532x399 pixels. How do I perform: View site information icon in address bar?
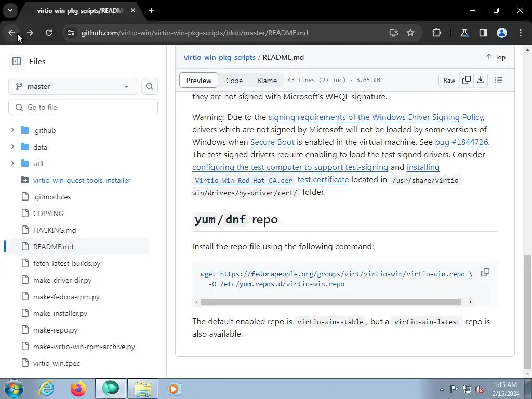71,33
